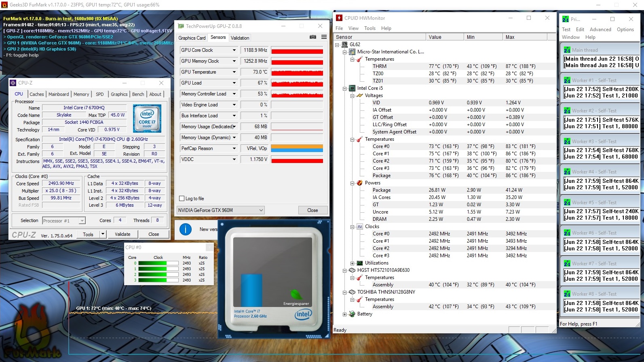Open GPU Core Clock sensor dropdown
This screenshot has height=362, width=644.
[x=234, y=50]
